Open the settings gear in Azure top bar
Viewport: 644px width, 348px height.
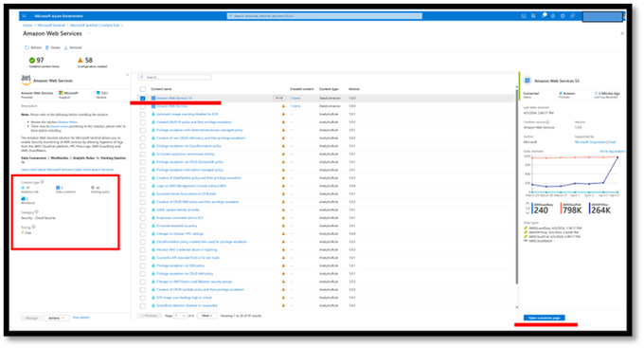pos(553,16)
